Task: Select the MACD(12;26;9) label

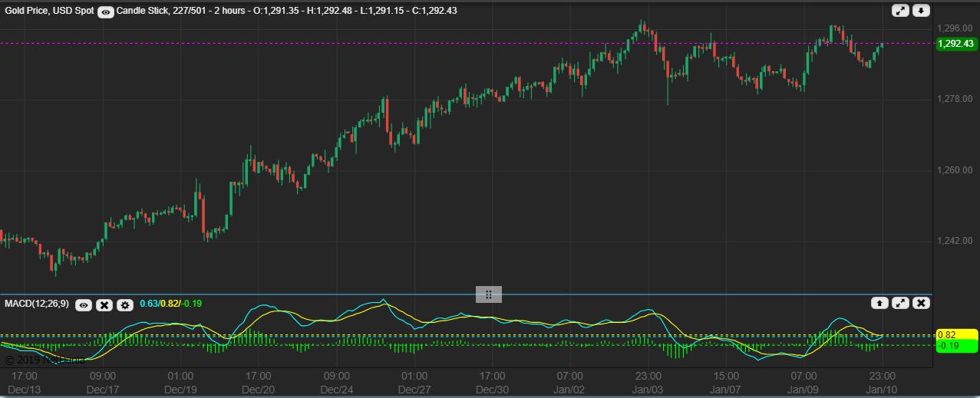Action: click(37, 304)
